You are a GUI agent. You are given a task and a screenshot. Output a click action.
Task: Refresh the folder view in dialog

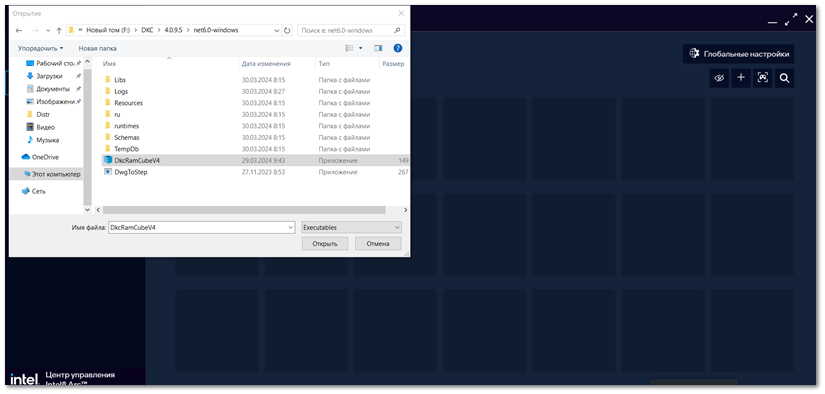[x=287, y=31]
